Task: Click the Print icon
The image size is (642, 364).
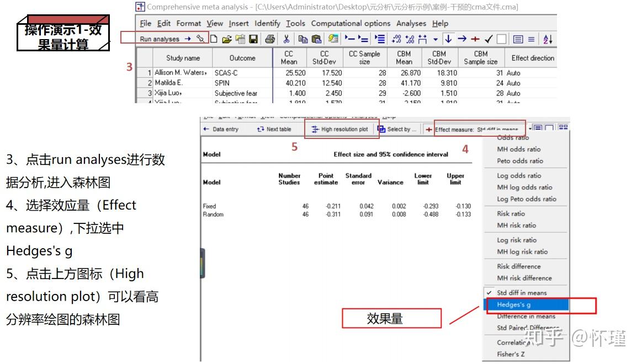Action: [x=270, y=39]
